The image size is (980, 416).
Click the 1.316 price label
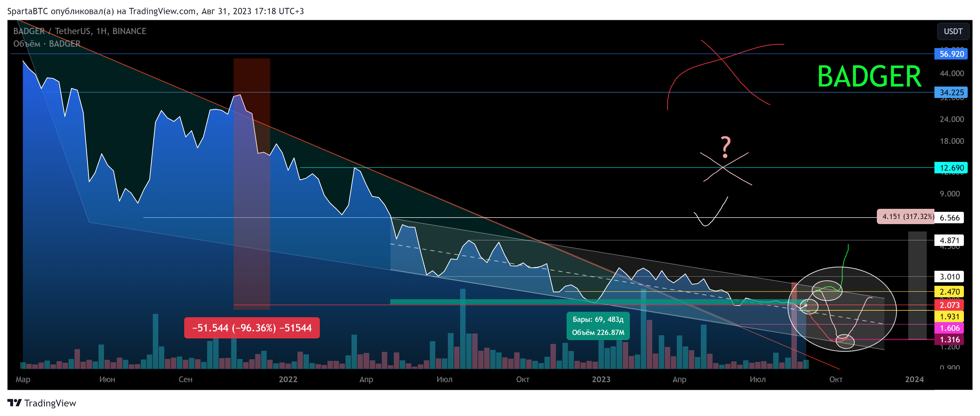point(949,340)
